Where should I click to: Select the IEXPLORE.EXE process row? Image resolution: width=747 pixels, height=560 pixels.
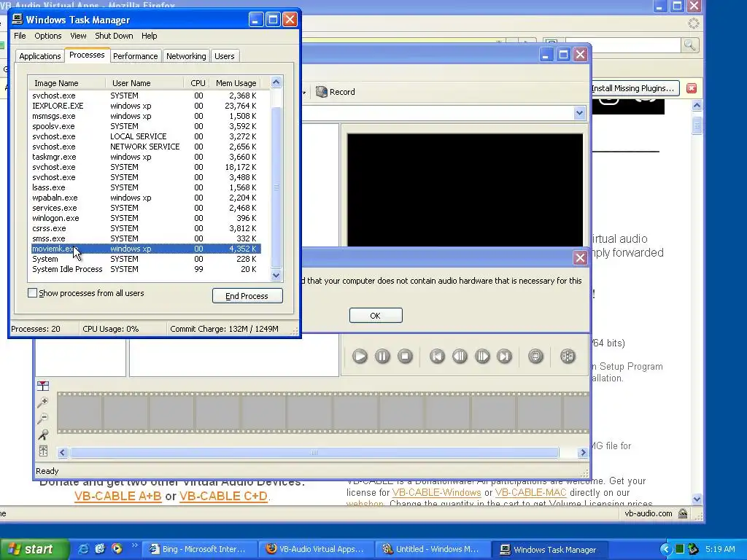click(146, 106)
